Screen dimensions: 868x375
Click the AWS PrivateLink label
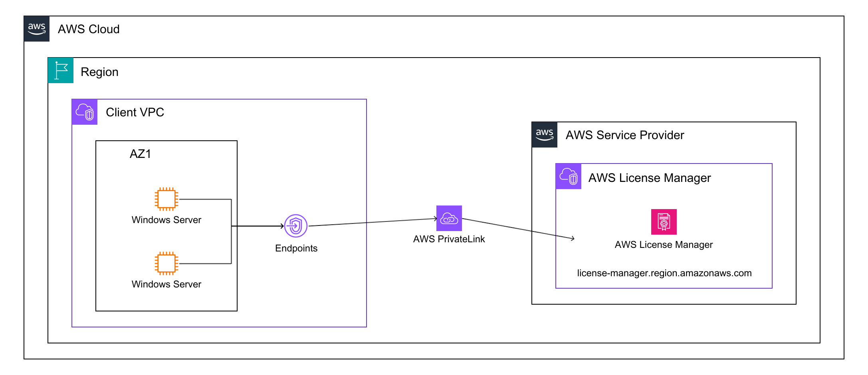pos(449,239)
